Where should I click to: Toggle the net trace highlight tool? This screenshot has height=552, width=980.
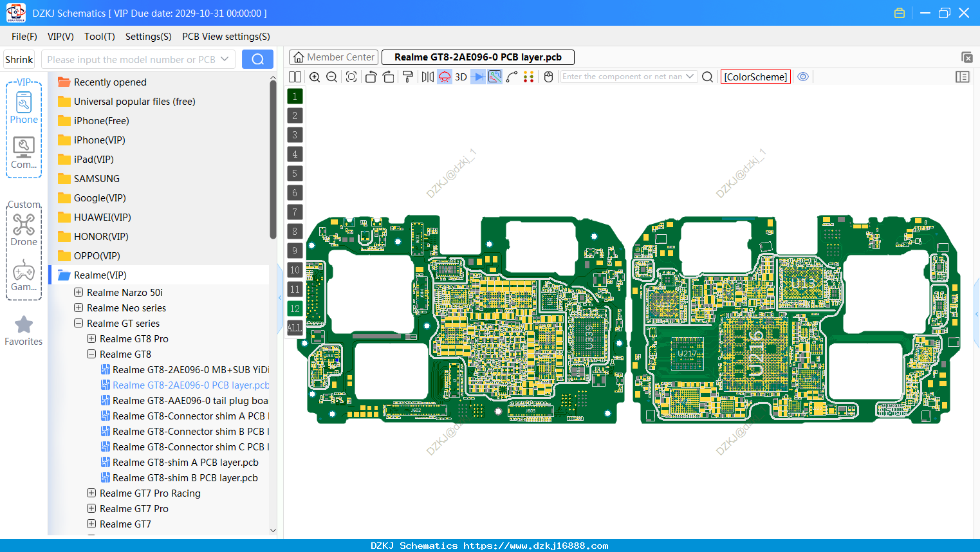pos(495,77)
